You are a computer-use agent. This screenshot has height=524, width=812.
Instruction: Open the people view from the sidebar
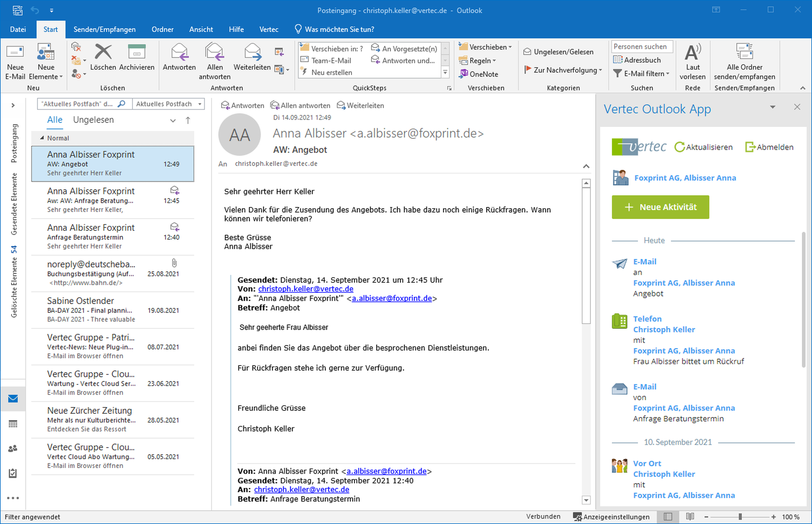13,448
